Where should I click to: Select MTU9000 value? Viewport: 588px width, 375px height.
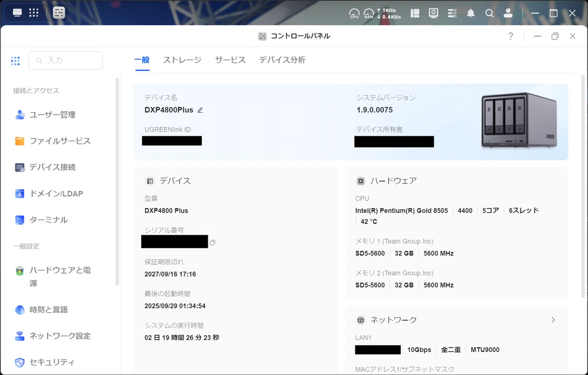coord(485,350)
